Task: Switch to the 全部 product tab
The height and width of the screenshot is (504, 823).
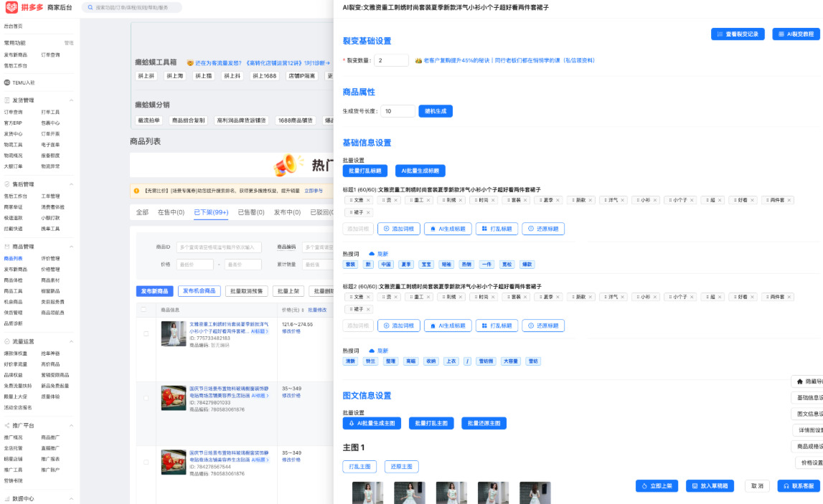Action: pos(142,212)
